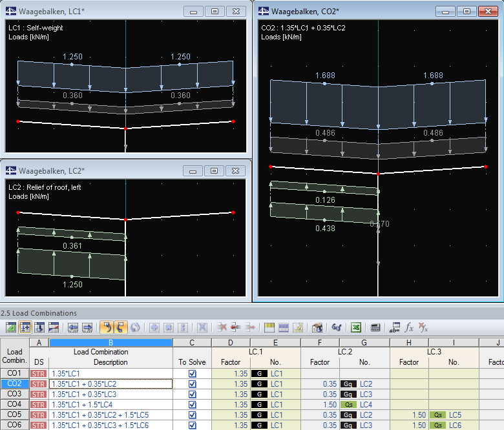The image size is (504, 430).
Task: Click the grayed blue plus icon
Action: (154, 327)
